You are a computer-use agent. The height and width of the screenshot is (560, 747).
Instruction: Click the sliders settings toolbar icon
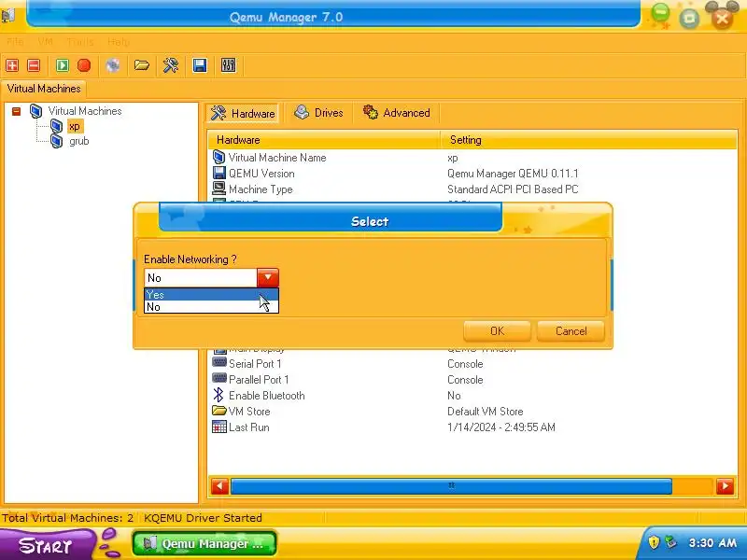[228, 65]
